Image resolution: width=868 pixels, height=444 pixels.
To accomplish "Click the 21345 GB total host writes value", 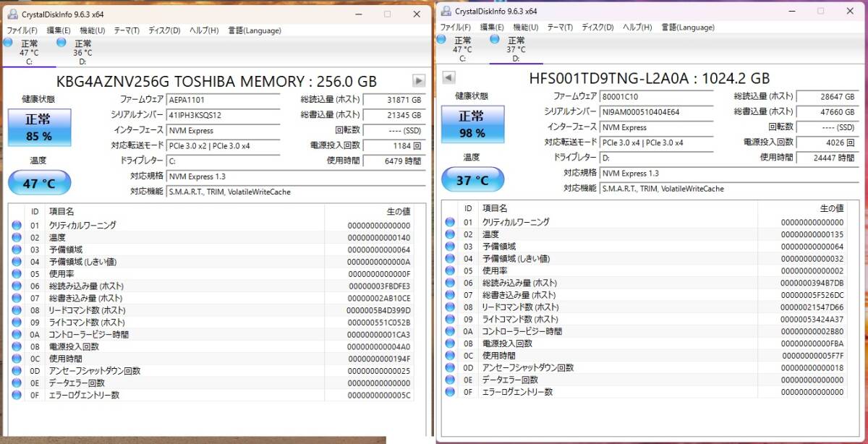I will coord(393,115).
